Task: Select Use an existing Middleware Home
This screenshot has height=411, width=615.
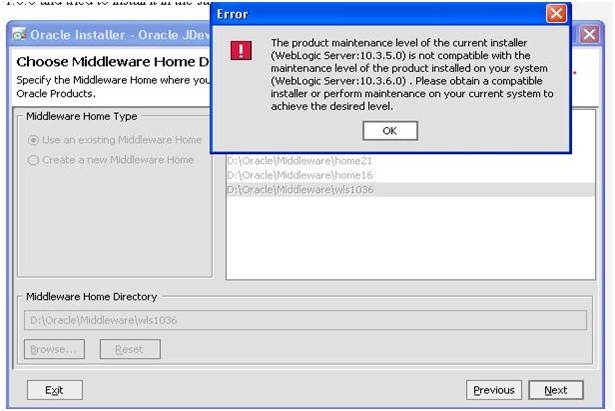Action: click(115, 140)
